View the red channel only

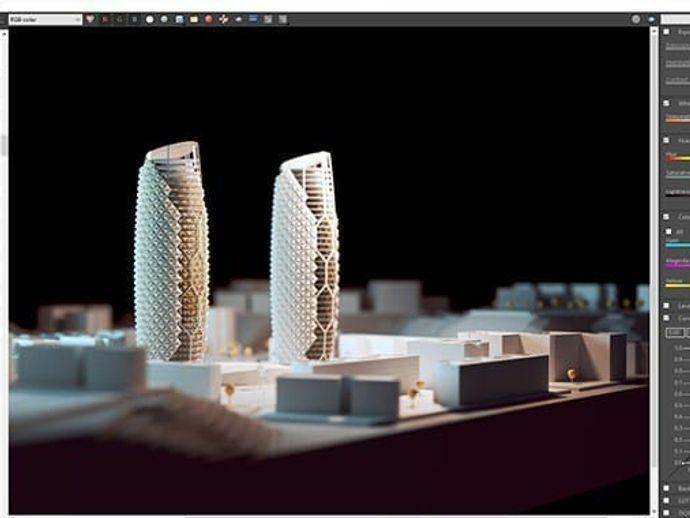(105, 19)
